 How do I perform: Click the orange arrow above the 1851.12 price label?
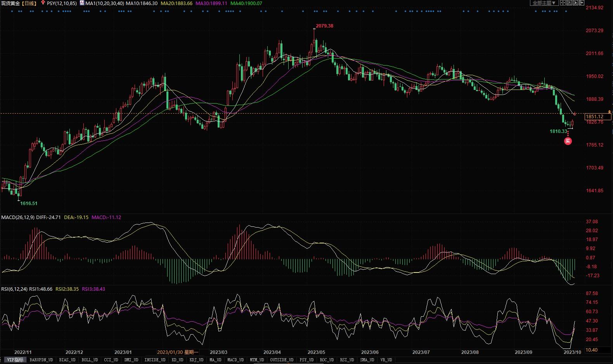click(610, 112)
